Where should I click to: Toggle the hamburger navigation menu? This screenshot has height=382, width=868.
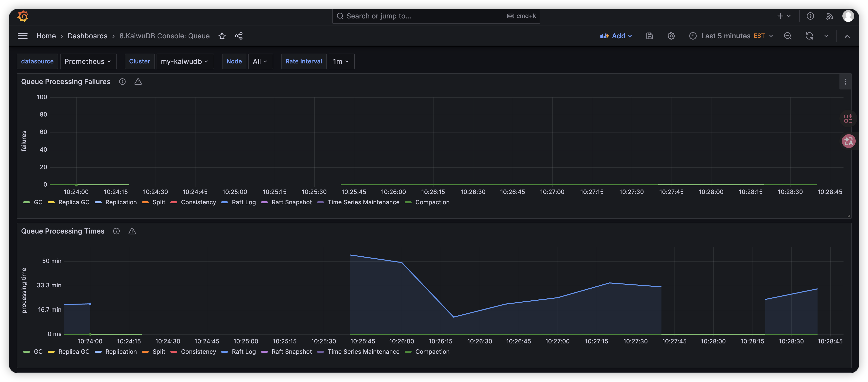pos(23,36)
